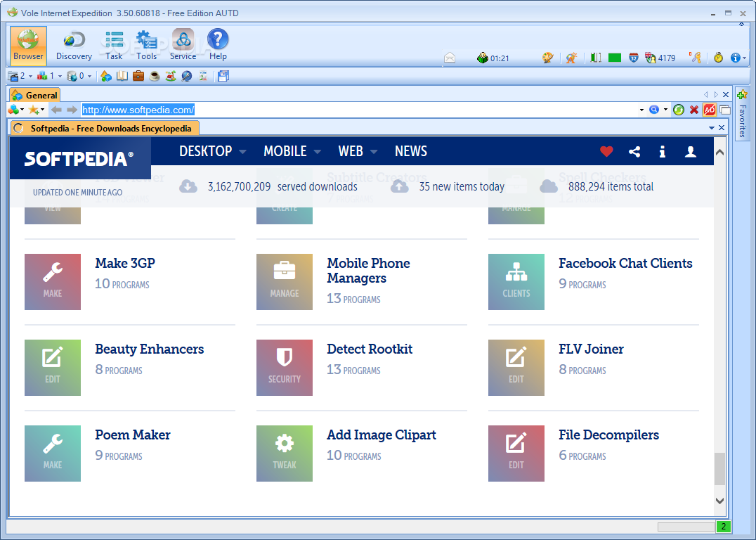Select the General tab

(34, 95)
